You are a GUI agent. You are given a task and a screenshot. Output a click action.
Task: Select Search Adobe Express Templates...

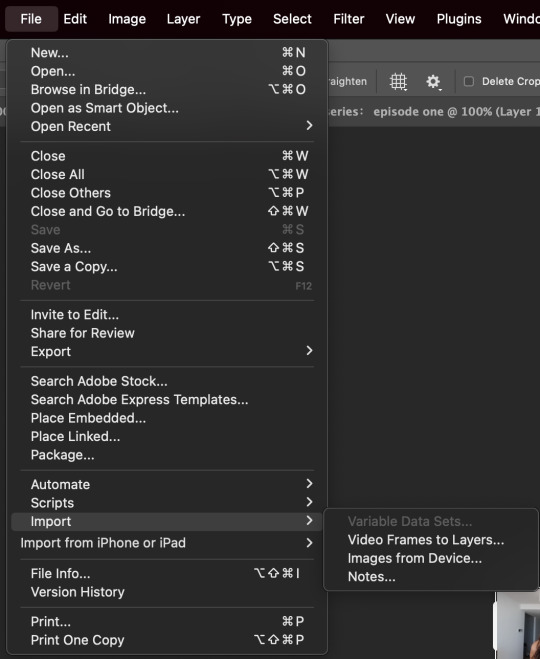(167, 400)
